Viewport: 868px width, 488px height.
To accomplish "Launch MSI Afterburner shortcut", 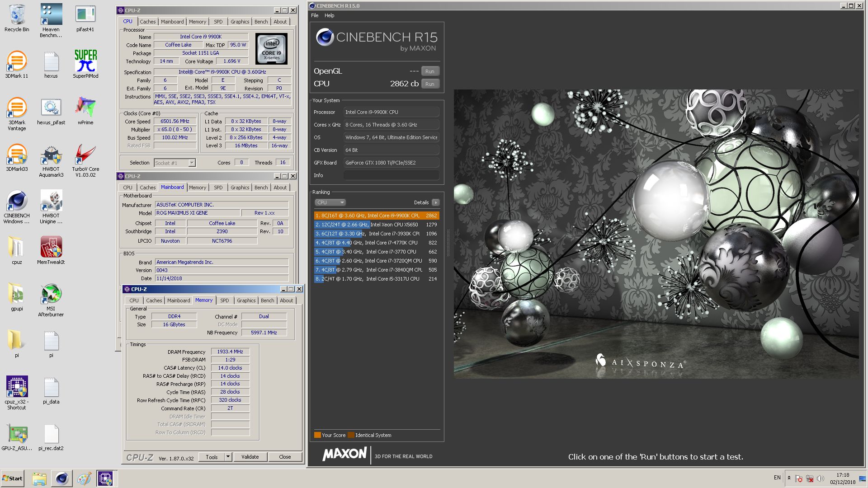I will [51, 300].
